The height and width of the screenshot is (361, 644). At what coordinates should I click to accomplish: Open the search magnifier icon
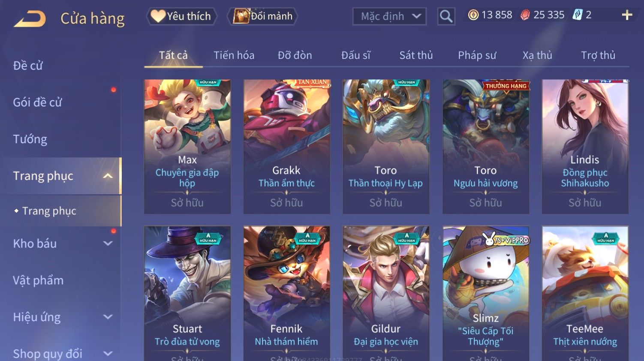[x=446, y=16]
